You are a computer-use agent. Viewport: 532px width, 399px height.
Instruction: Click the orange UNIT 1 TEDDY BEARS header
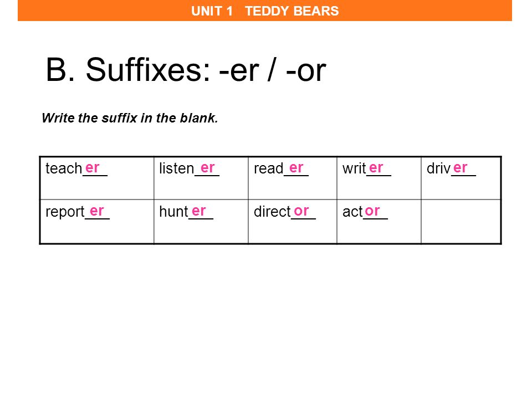coord(265,11)
